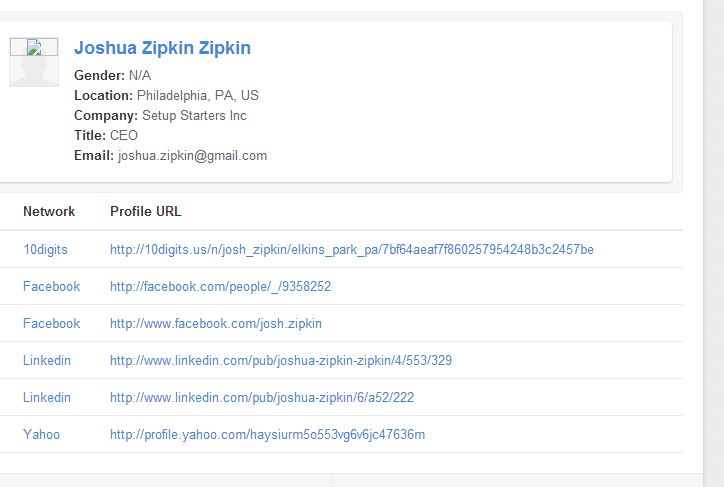Open the profile.yahoo.com URL
The width and height of the screenshot is (724, 487).
[x=267, y=434]
